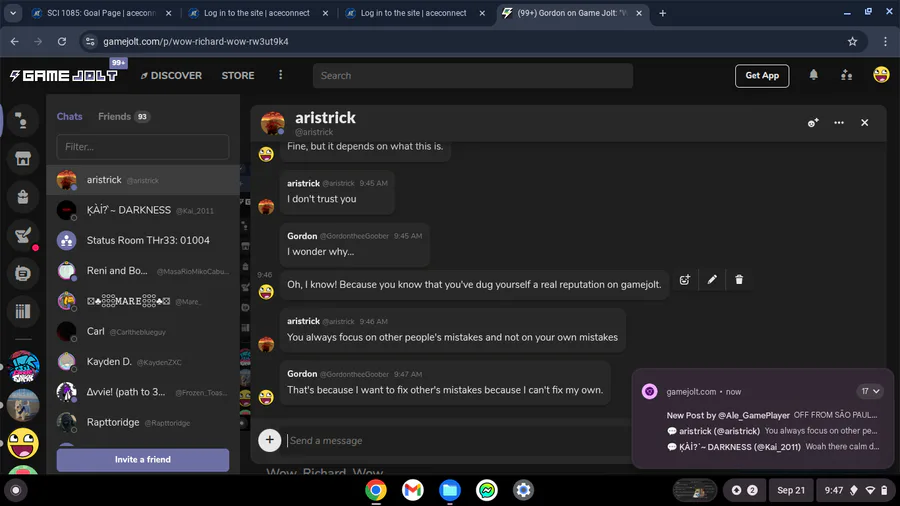Click the address bar URL
Viewport: 900px width, 506px height.
pos(196,41)
